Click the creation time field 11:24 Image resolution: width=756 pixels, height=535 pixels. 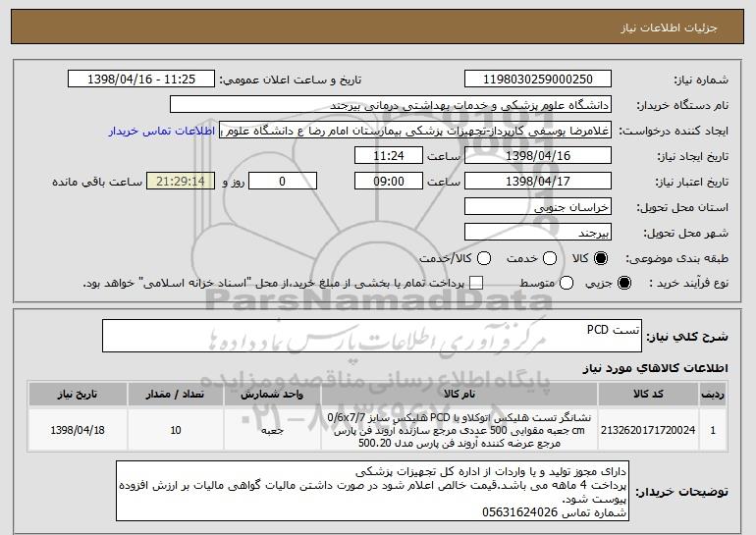click(x=389, y=156)
